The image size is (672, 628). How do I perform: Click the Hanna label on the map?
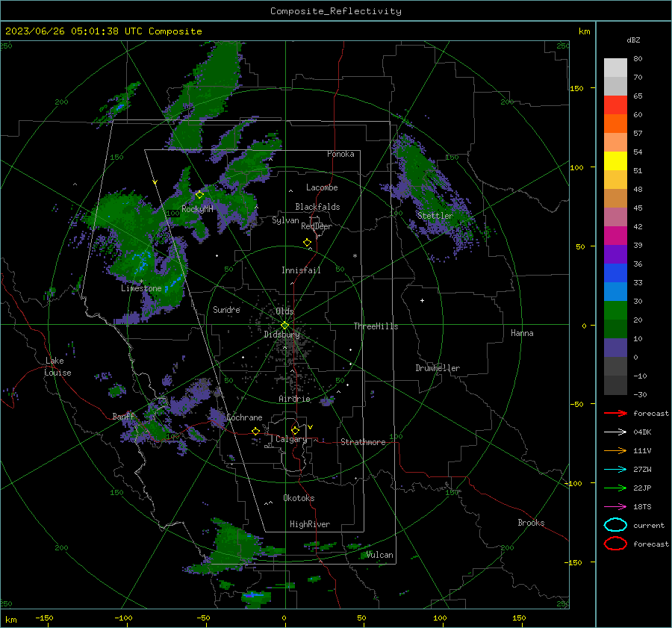tap(522, 333)
